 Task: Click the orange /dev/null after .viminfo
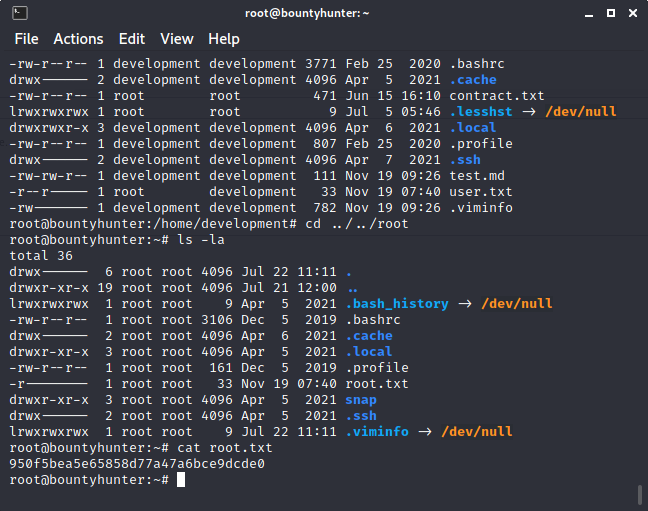pos(477,432)
